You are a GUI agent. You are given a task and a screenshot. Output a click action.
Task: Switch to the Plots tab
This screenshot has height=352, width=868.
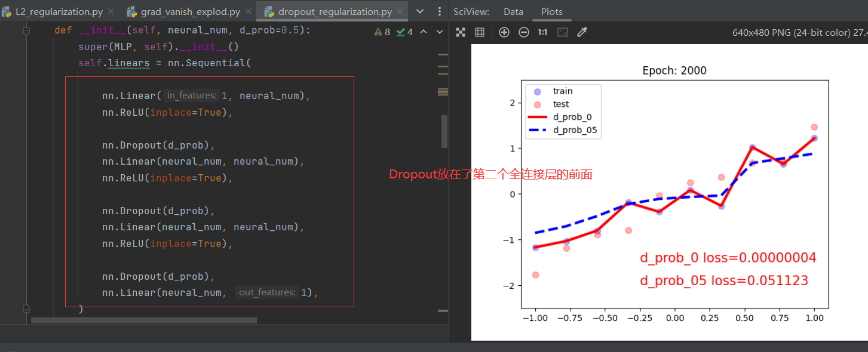coord(551,11)
